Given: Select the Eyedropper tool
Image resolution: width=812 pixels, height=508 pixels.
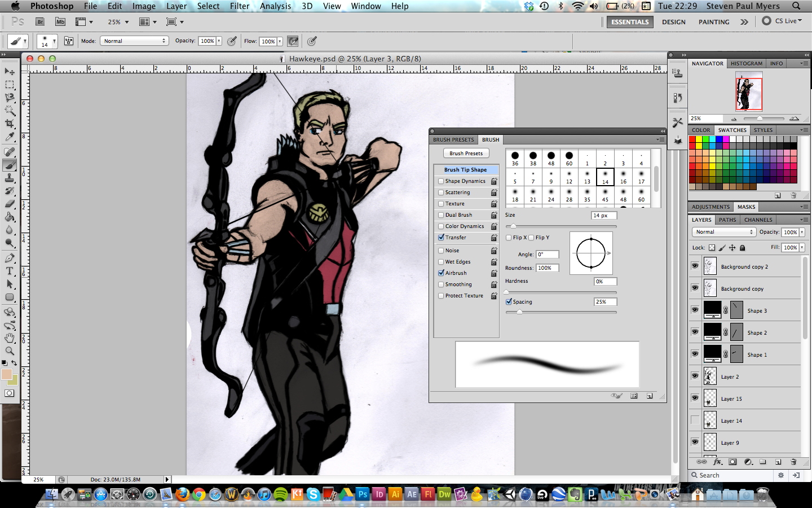Looking at the screenshot, I should click(x=10, y=137).
